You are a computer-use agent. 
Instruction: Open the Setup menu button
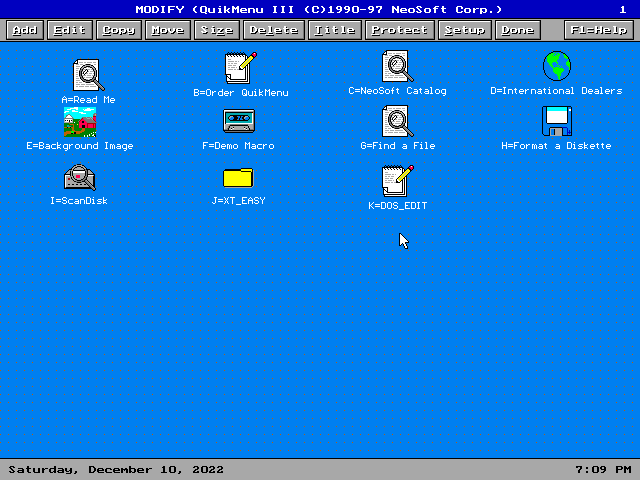point(464,30)
